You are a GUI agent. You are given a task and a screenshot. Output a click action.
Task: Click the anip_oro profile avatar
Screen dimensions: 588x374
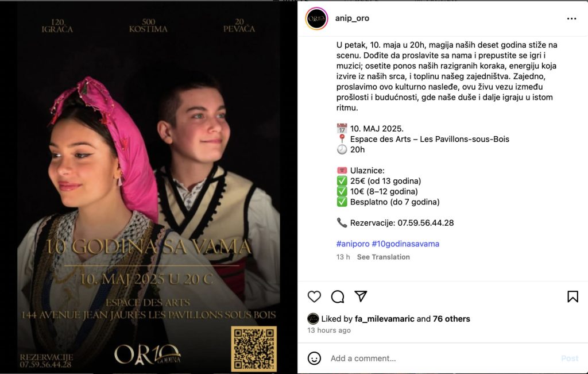pyautogui.click(x=316, y=18)
